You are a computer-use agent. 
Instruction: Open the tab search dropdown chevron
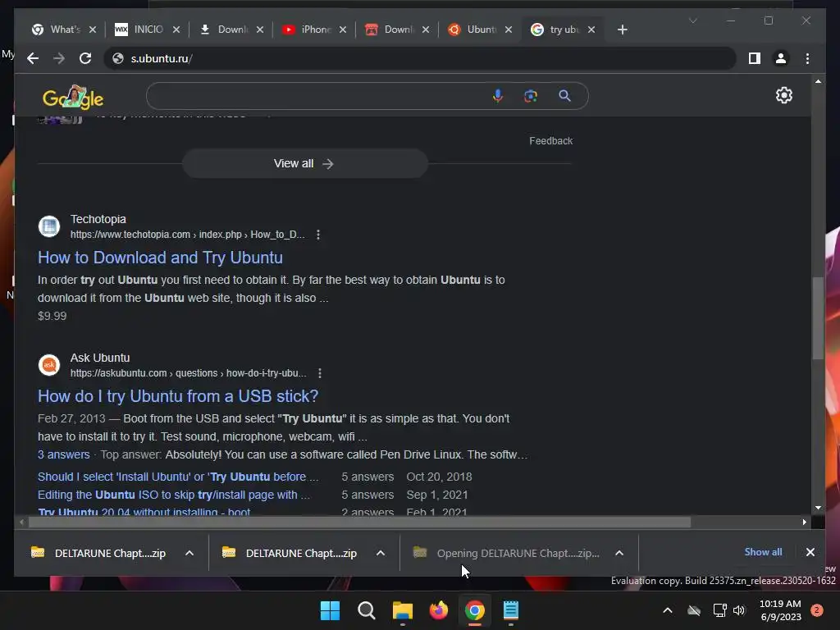(x=692, y=21)
